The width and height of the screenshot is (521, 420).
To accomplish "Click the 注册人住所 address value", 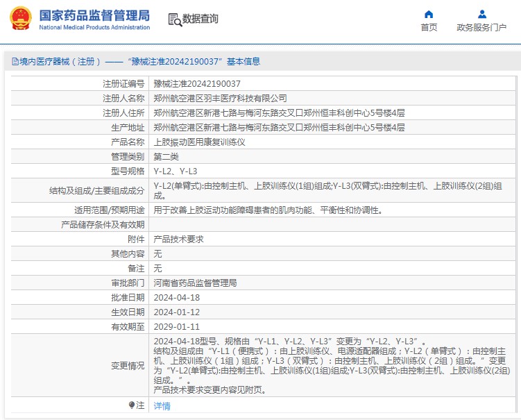I will point(279,113).
